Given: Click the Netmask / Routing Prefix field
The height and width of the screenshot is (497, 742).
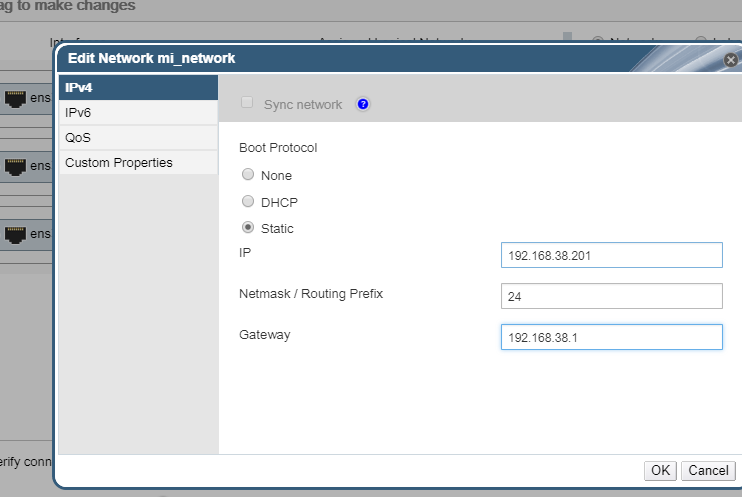Looking at the screenshot, I should (x=611, y=296).
